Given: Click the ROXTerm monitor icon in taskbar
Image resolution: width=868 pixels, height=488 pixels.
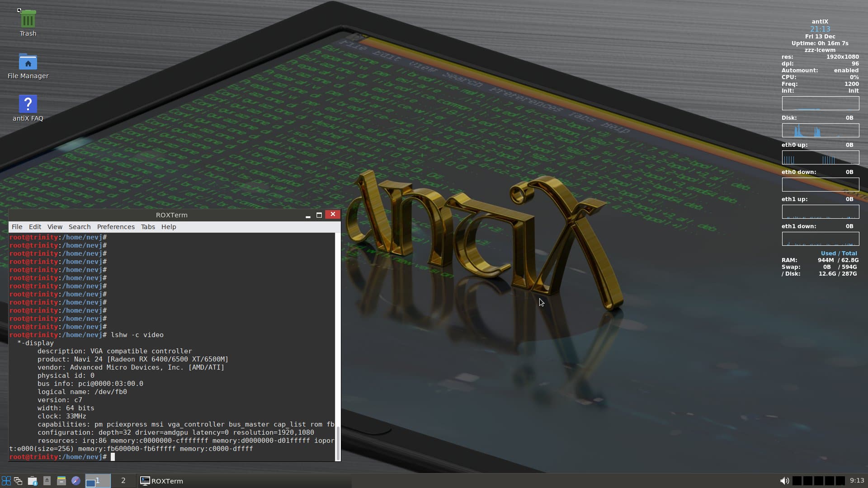Looking at the screenshot, I should tap(145, 481).
